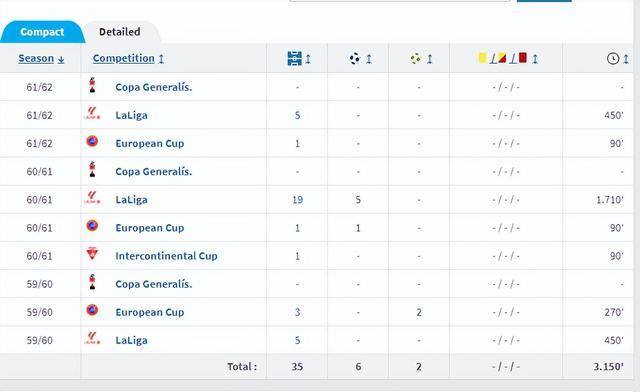Click the red card icon in header

click(523, 58)
